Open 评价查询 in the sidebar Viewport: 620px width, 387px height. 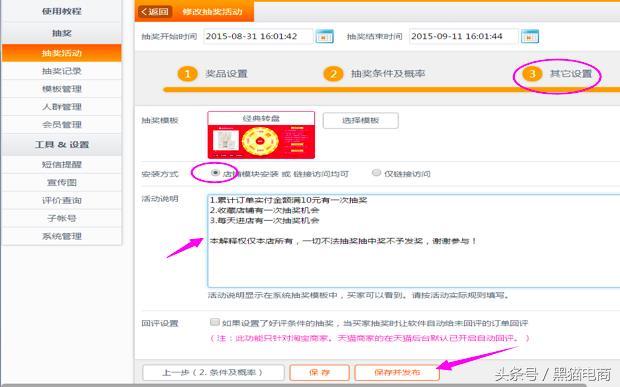point(62,200)
